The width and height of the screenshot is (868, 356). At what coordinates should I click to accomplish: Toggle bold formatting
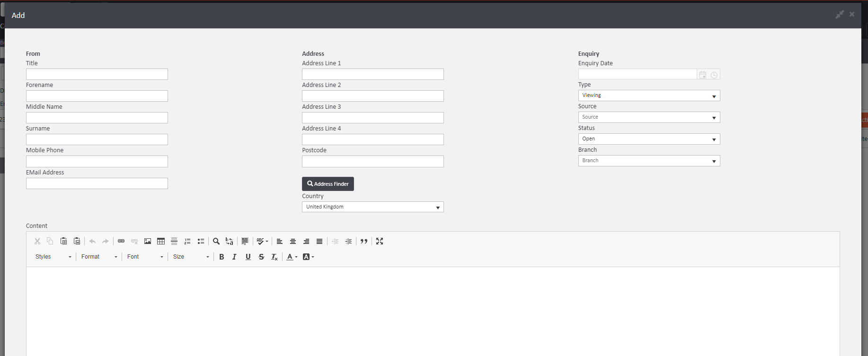221,257
